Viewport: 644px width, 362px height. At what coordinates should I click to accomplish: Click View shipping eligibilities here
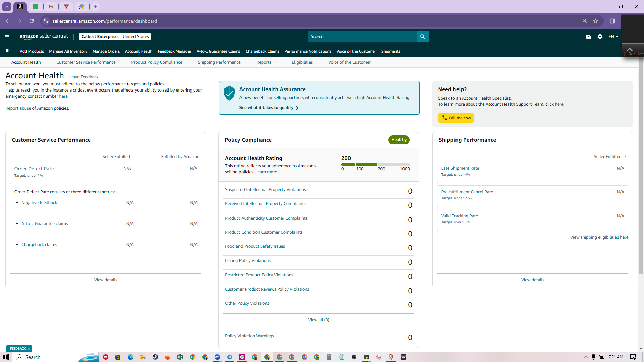click(599, 237)
